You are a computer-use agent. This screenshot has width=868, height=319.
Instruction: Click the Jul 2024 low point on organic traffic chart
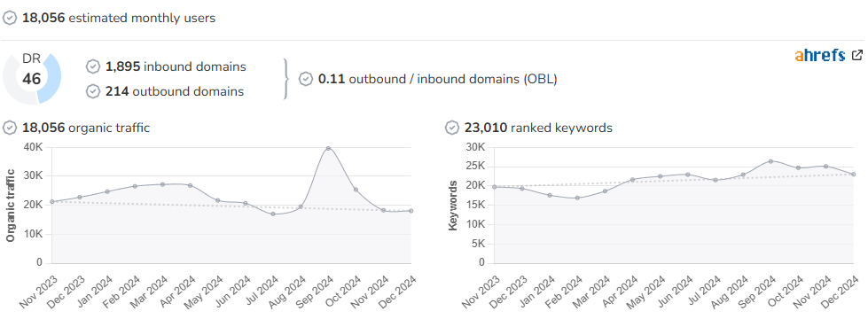tap(273, 214)
